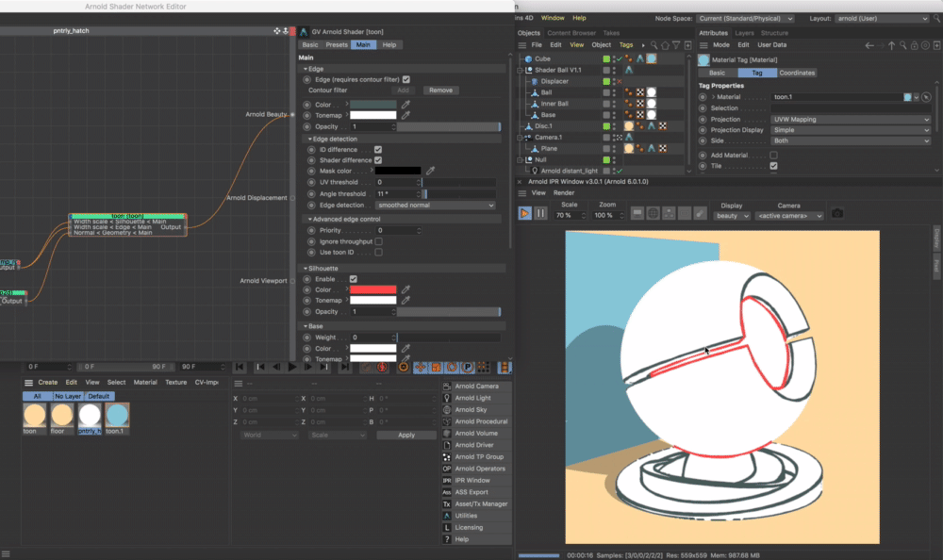Image resolution: width=943 pixels, height=560 pixels.
Task: Open the IPR Render menu
Action: [564, 193]
